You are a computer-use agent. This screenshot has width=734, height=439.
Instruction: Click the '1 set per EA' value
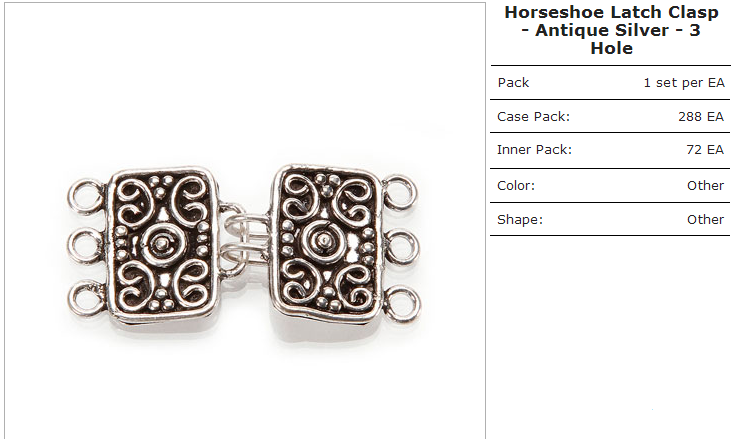(684, 83)
